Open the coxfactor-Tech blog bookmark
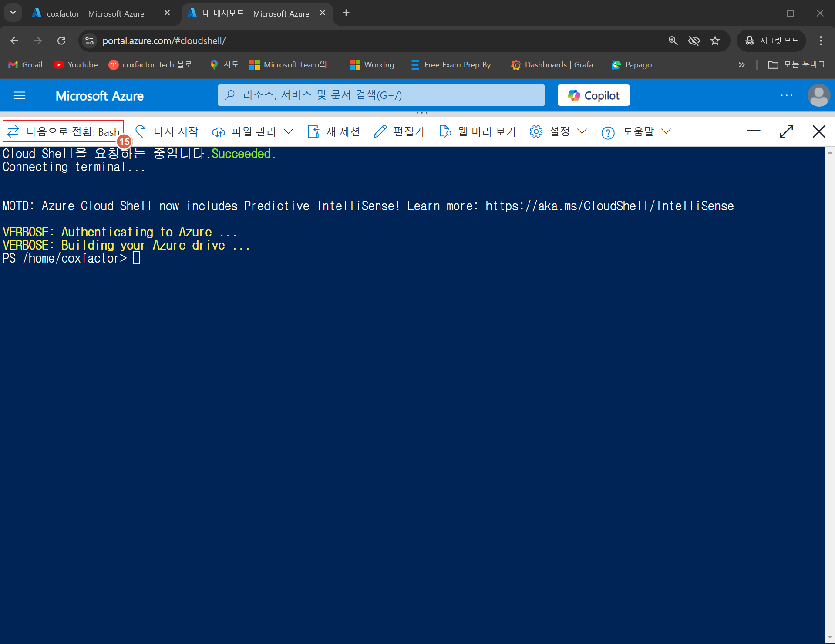835x644 pixels. tap(154, 64)
